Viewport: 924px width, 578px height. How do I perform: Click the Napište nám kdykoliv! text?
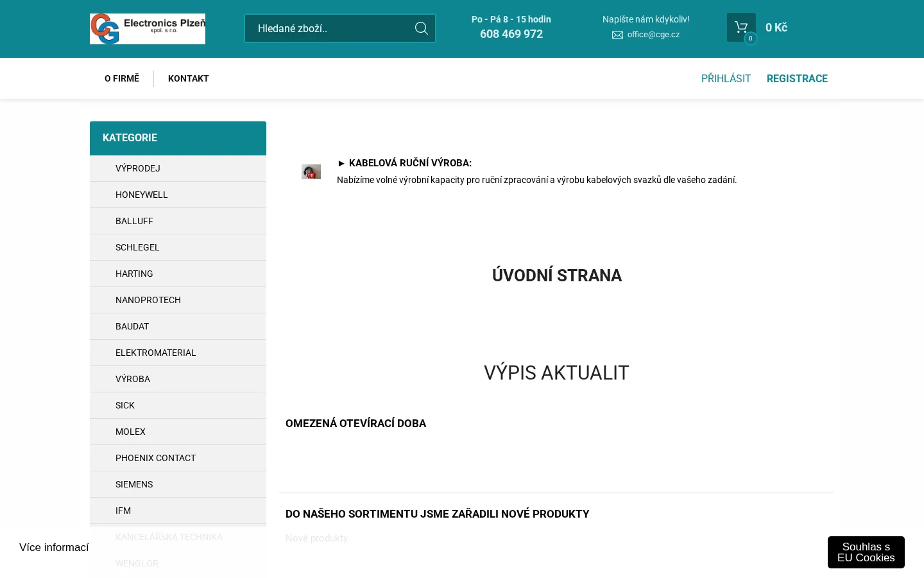[646, 19]
